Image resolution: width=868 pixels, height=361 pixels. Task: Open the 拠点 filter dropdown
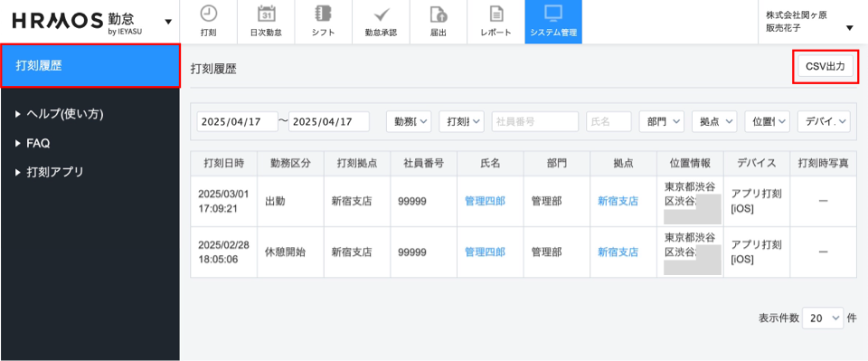point(714,122)
